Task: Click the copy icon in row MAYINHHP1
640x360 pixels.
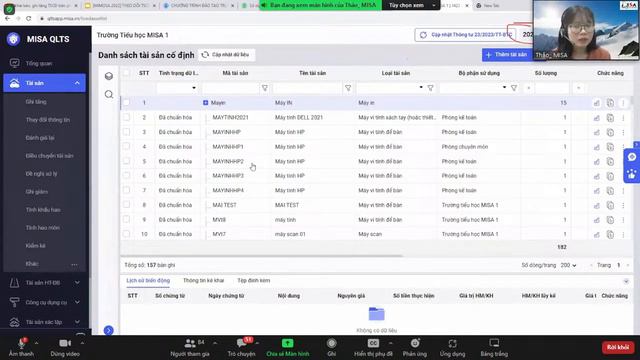Action: 610,147
